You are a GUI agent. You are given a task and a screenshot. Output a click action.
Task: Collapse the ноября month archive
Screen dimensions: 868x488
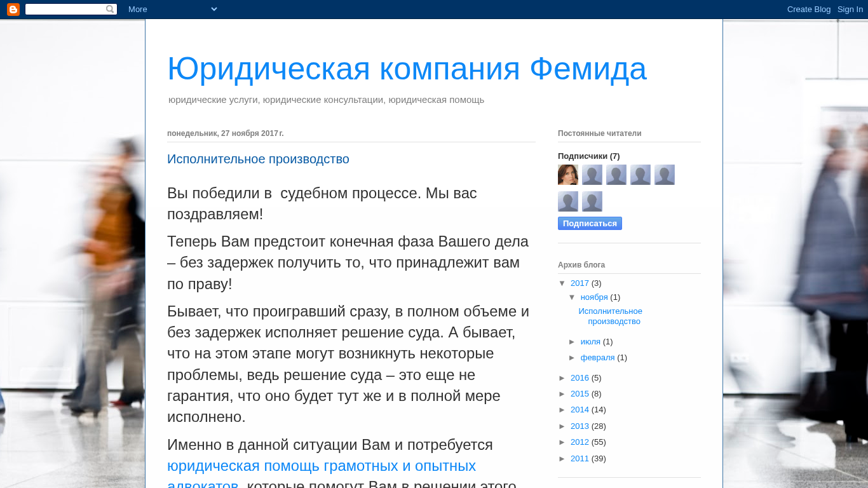[573, 297]
